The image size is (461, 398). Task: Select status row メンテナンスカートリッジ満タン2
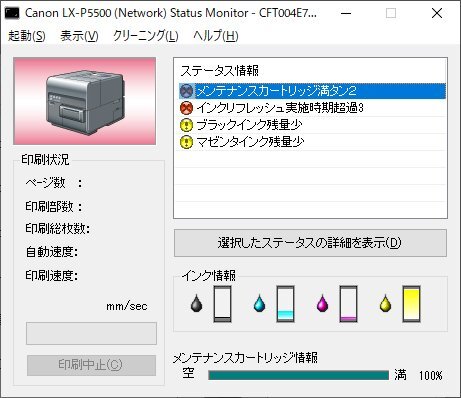tap(312, 91)
